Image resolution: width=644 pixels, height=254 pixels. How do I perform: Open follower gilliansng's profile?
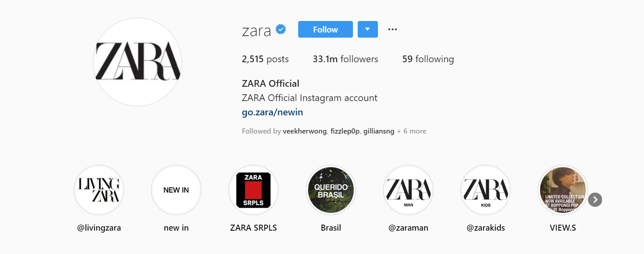379,131
